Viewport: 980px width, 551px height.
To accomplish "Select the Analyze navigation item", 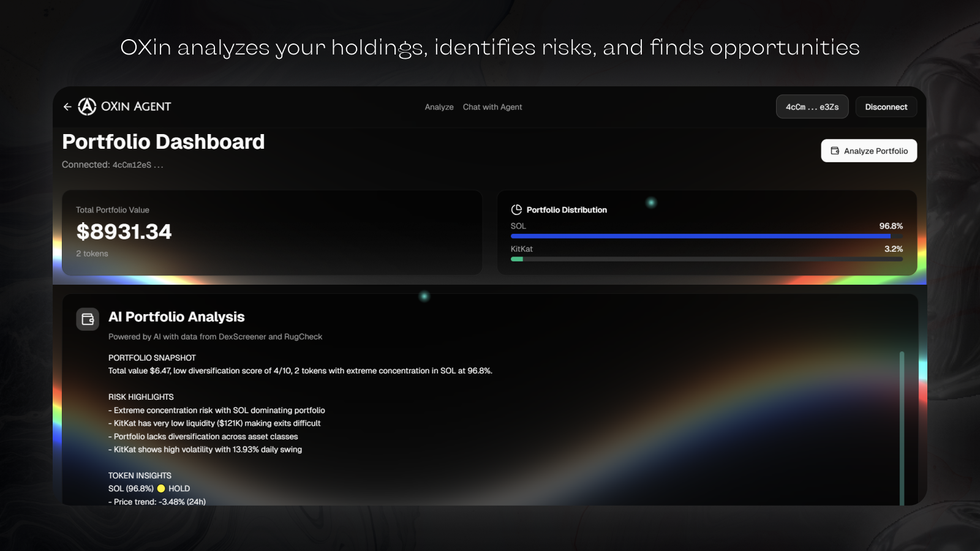I will (439, 107).
